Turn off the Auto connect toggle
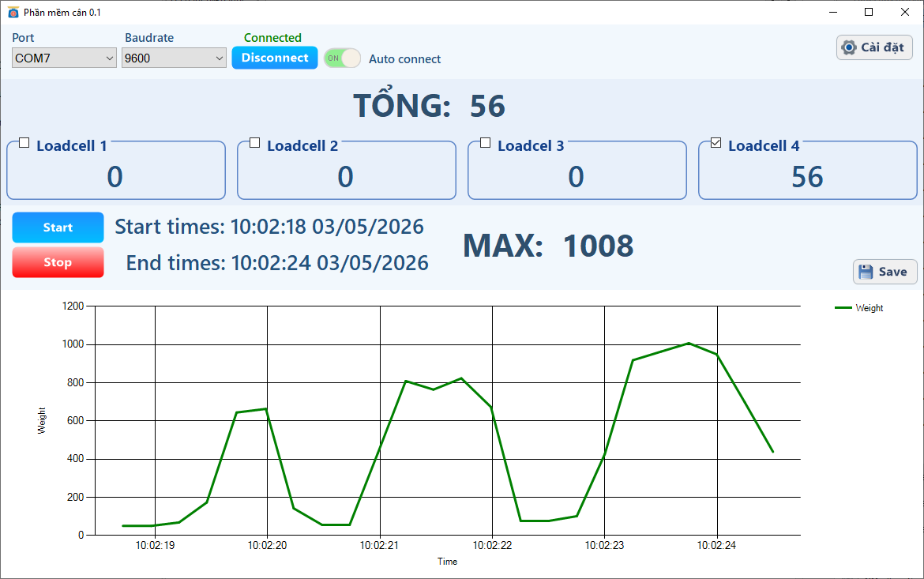Screen dimensions: 924x579 [x=342, y=58]
